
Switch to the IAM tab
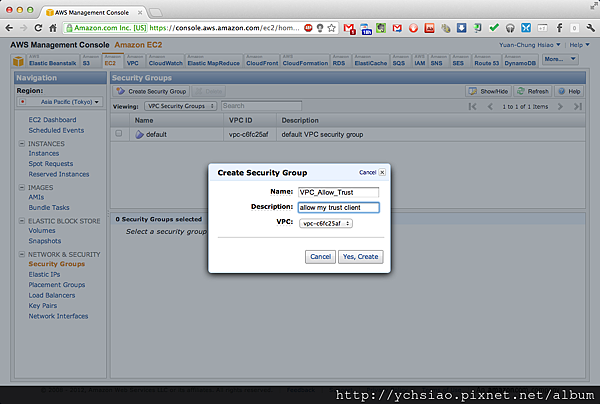pyautogui.click(x=419, y=61)
